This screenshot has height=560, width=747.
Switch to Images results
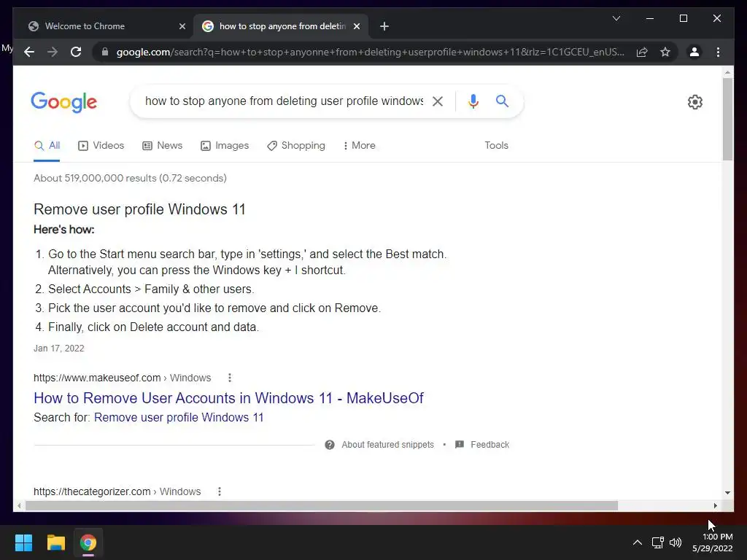coord(225,146)
